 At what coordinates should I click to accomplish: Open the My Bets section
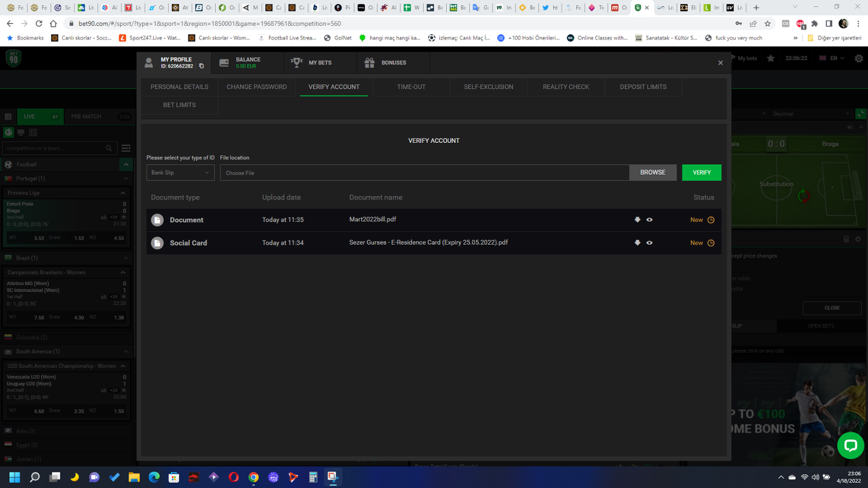click(313, 62)
